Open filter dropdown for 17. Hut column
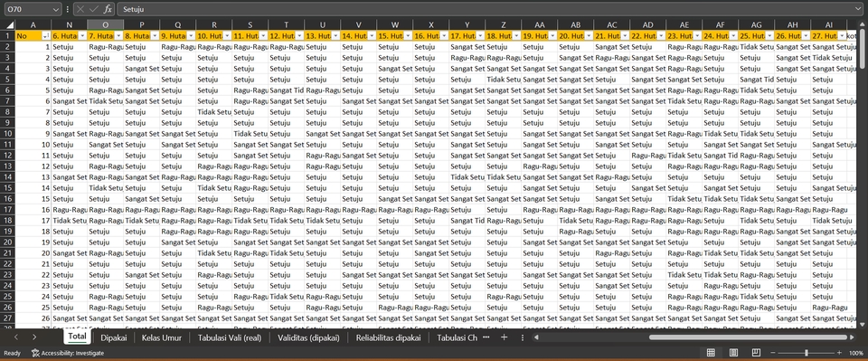The image size is (868, 361). (x=480, y=35)
